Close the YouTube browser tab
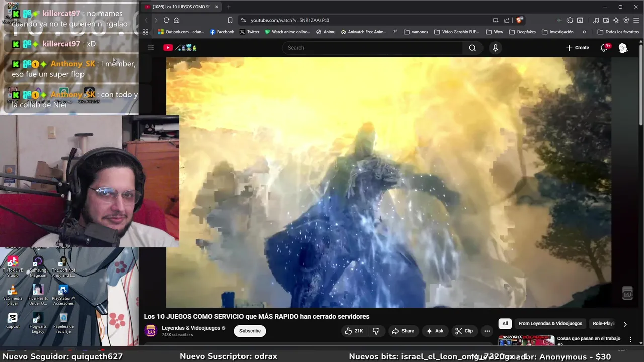644x362 pixels. click(x=216, y=7)
